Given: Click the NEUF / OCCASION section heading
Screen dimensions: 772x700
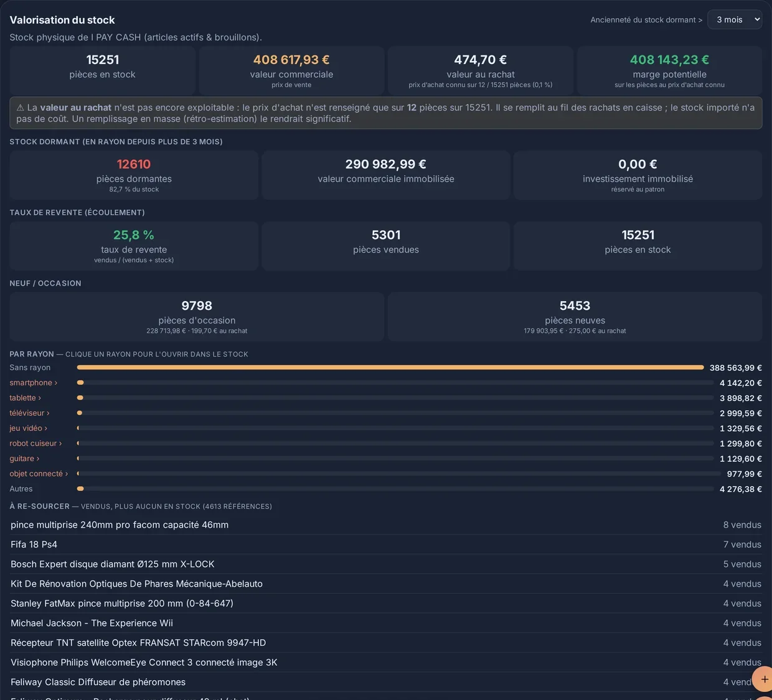Looking at the screenshot, I should click(45, 283).
